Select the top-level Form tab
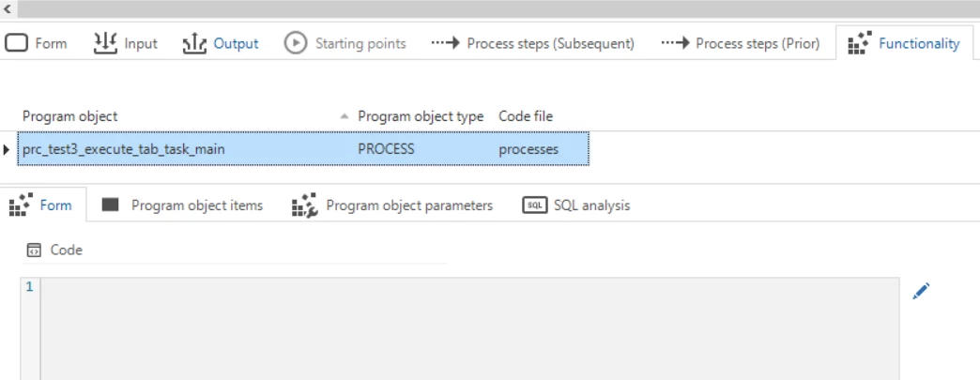The height and width of the screenshot is (380, 980). (38, 43)
